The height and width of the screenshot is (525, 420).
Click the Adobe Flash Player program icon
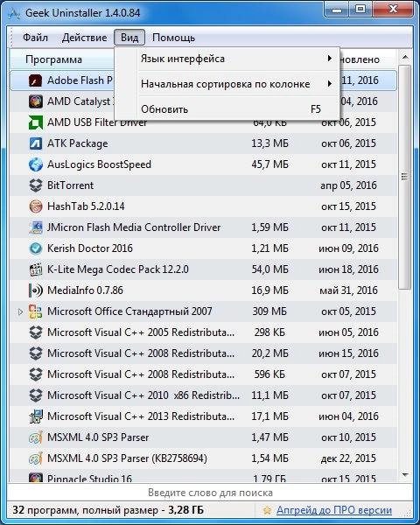(35, 80)
